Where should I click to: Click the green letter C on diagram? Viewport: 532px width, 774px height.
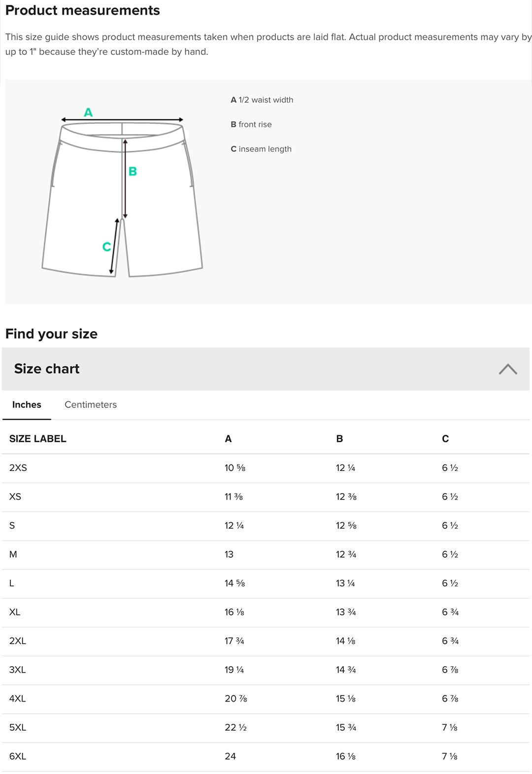pyautogui.click(x=106, y=247)
